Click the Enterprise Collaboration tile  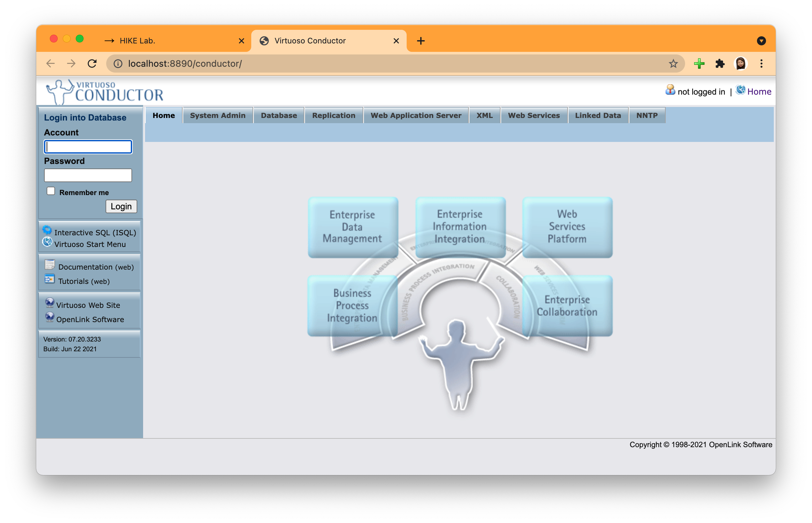567,306
